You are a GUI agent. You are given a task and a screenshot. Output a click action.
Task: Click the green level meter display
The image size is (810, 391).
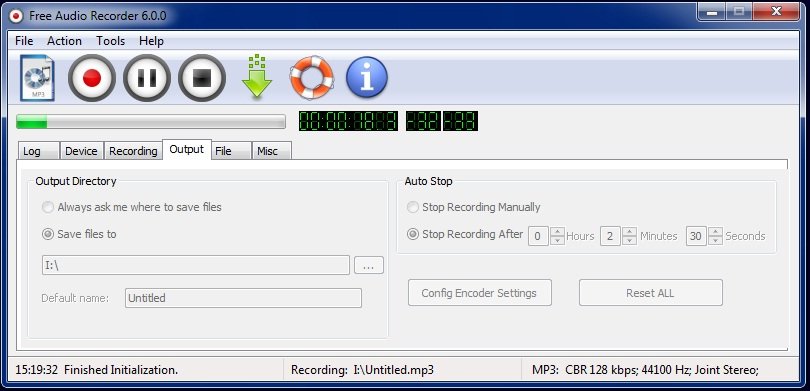tap(442, 121)
